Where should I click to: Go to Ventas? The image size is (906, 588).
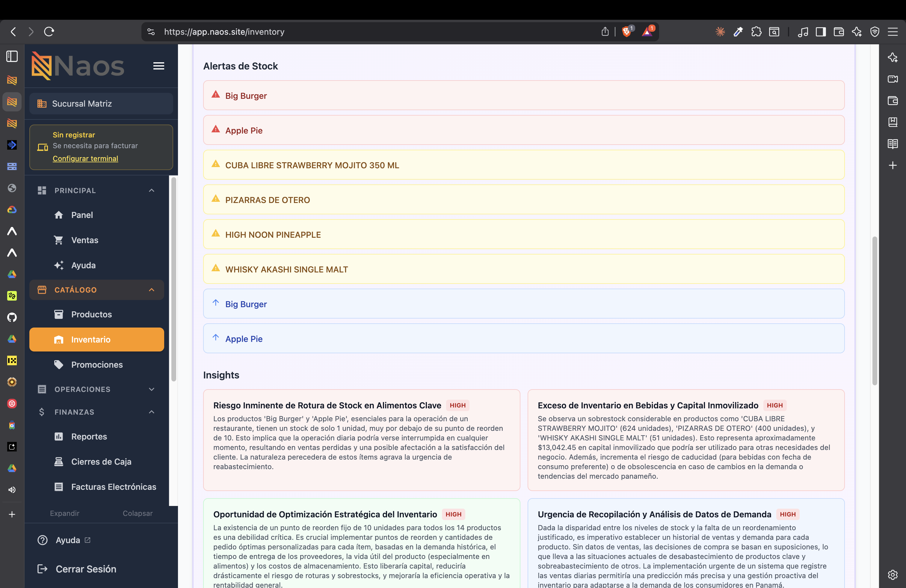click(97, 240)
